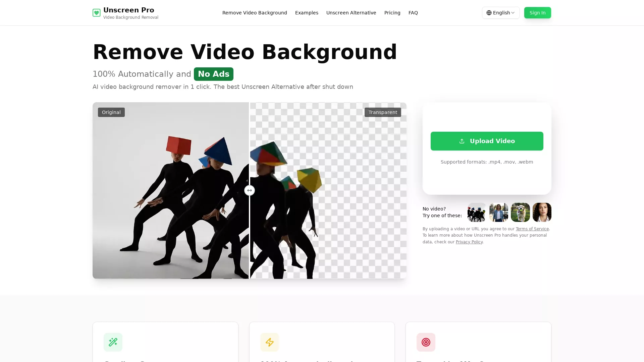Open the Privacy Policy link
This screenshot has height=362, width=644.
pos(469,242)
